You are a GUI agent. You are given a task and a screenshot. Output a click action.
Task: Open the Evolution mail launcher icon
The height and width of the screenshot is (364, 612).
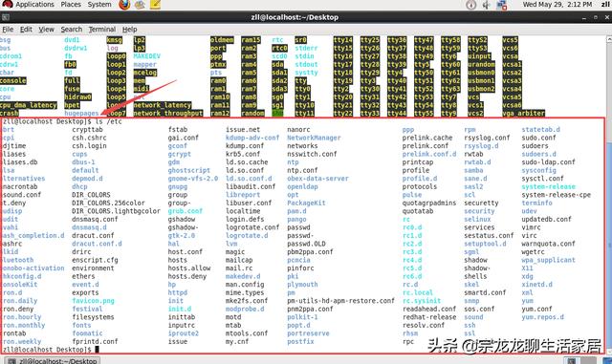(140, 5)
